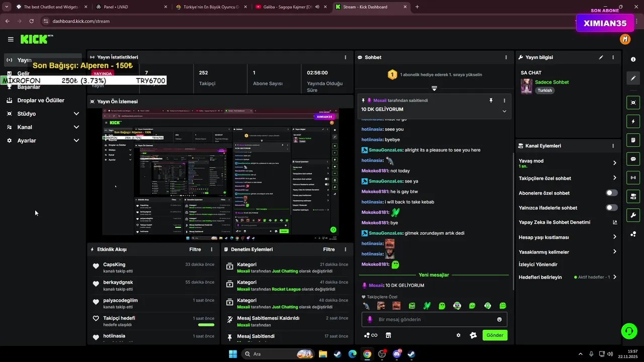Toggle Abonelere özel sohbet switch
The width and height of the screenshot is (644, 362).
612,193
